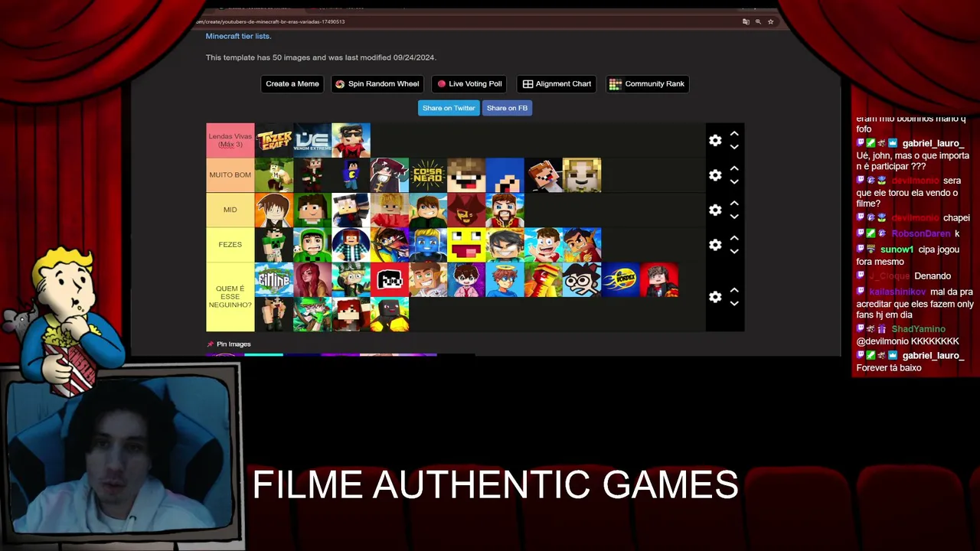Open sunow1's username in chat

[x=897, y=249]
